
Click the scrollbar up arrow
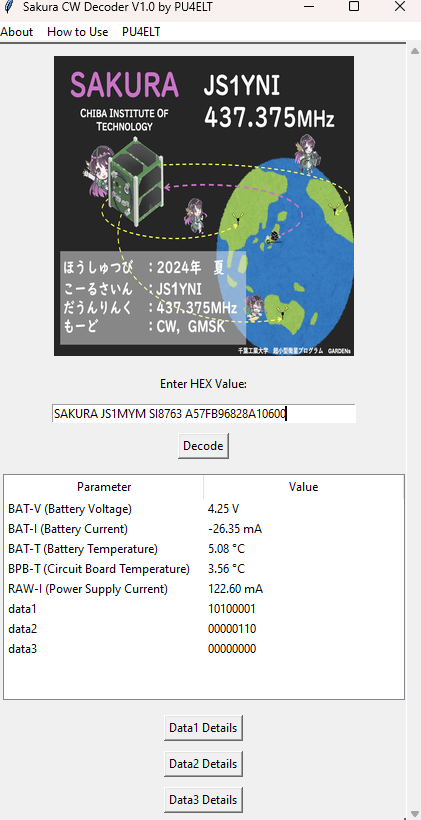tap(414, 51)
